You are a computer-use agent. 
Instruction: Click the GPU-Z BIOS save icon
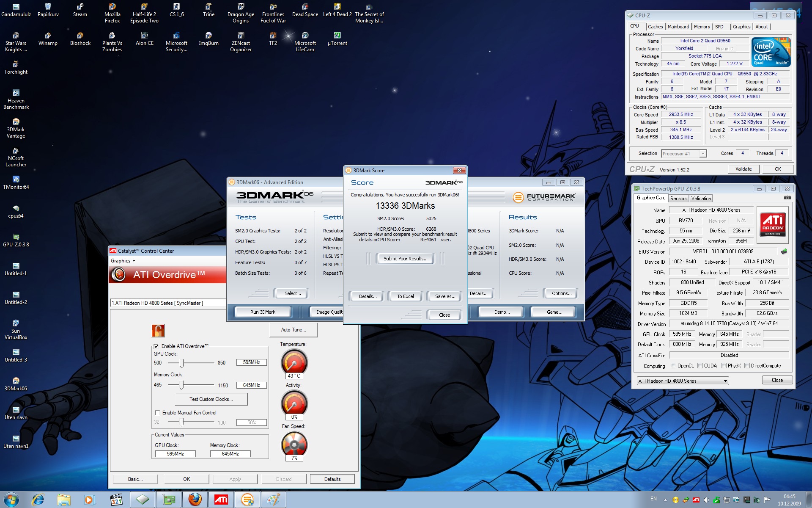click(x=784, y=251)
